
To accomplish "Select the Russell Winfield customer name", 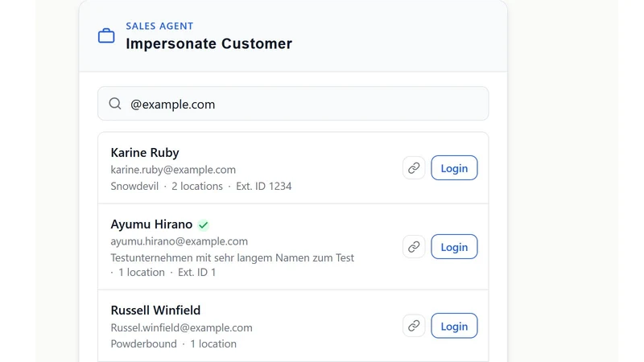I will [155, 311].
